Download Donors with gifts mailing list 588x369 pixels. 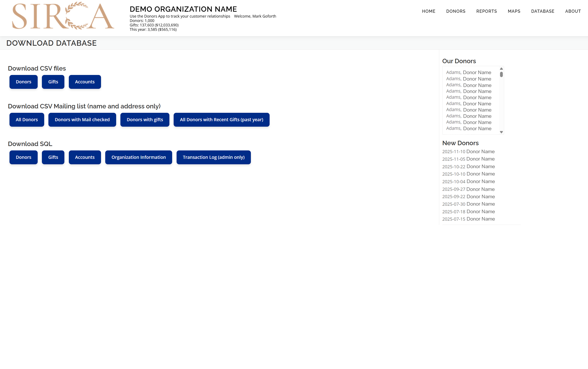tap(145, 120)
